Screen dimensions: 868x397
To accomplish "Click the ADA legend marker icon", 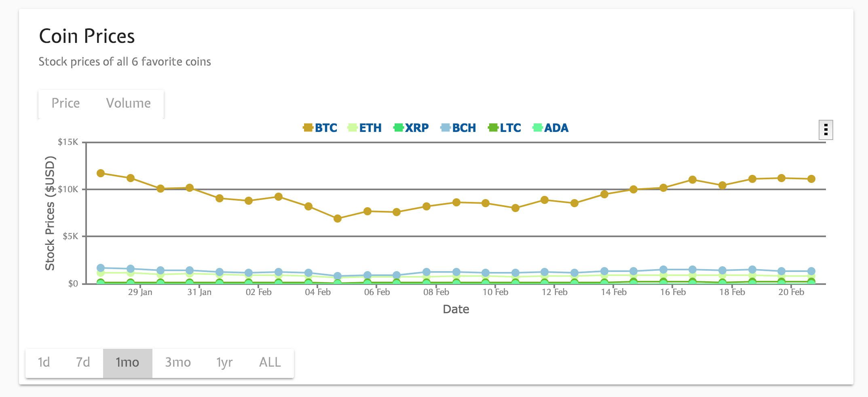I will point(537,128).
